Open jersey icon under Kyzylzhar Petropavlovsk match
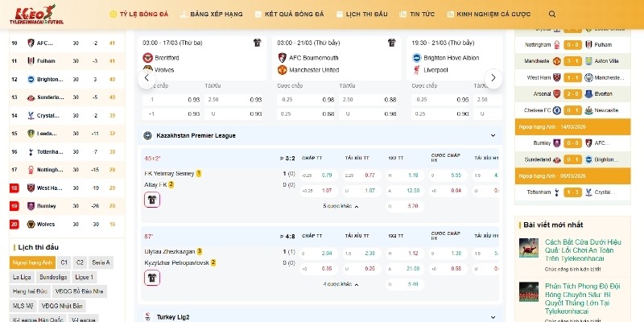The width and height of the screenshot is (644, 322). pyautogui.click(x=152, y=277)
